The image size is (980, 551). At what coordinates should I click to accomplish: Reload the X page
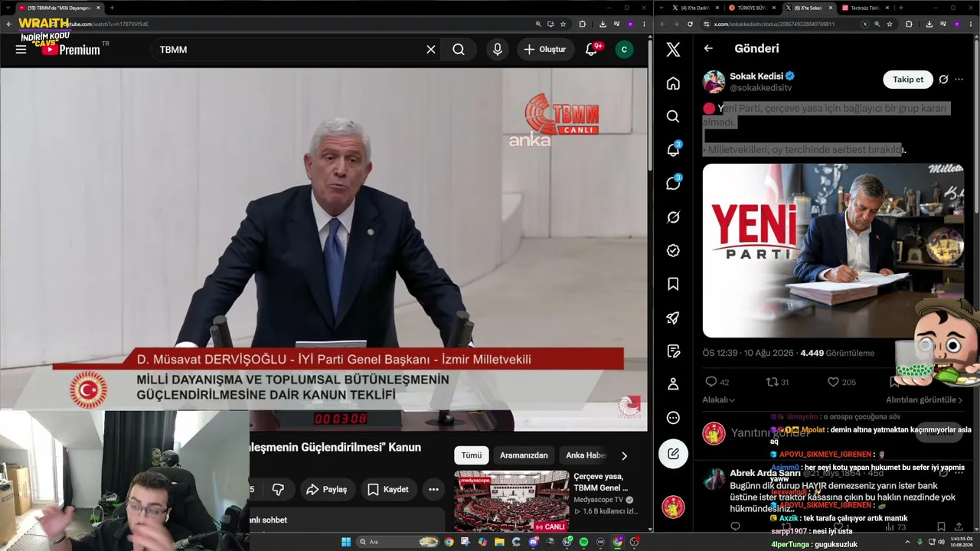[690, 24]
